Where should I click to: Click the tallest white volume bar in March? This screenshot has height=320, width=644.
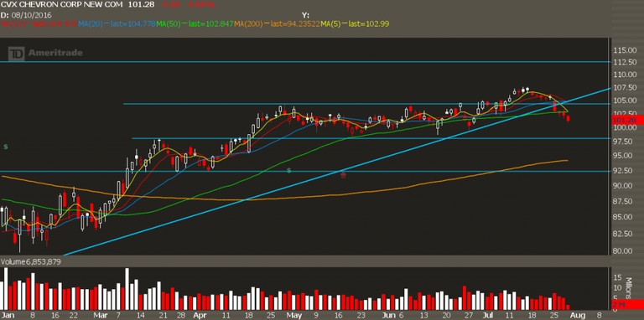point(127,289)
